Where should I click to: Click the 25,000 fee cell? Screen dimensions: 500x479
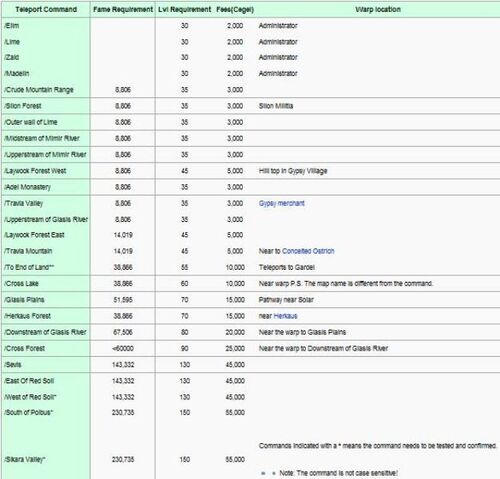235,348
